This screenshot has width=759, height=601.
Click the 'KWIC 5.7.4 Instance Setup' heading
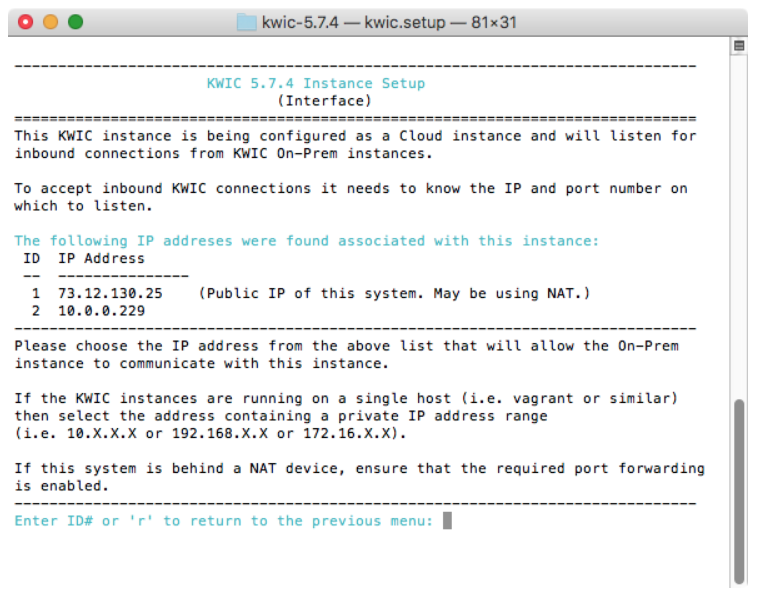(316, 83)
